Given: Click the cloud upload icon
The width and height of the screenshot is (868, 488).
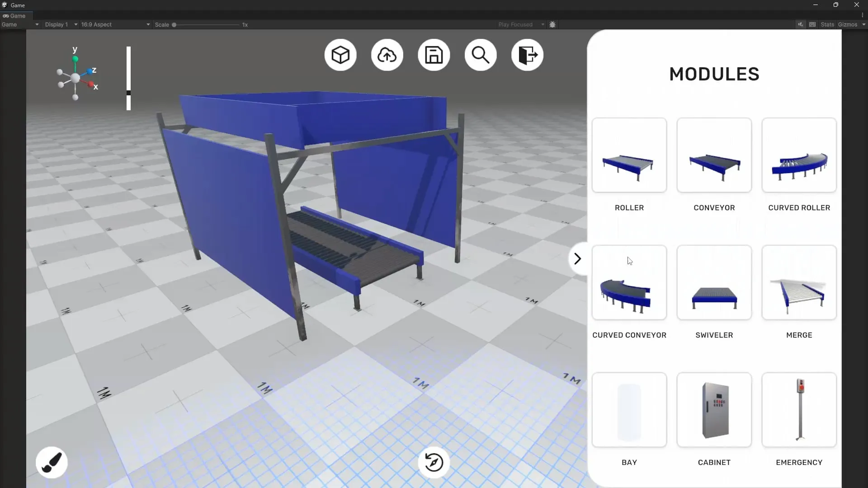Looking at the screenshot, I should (387, 55).
